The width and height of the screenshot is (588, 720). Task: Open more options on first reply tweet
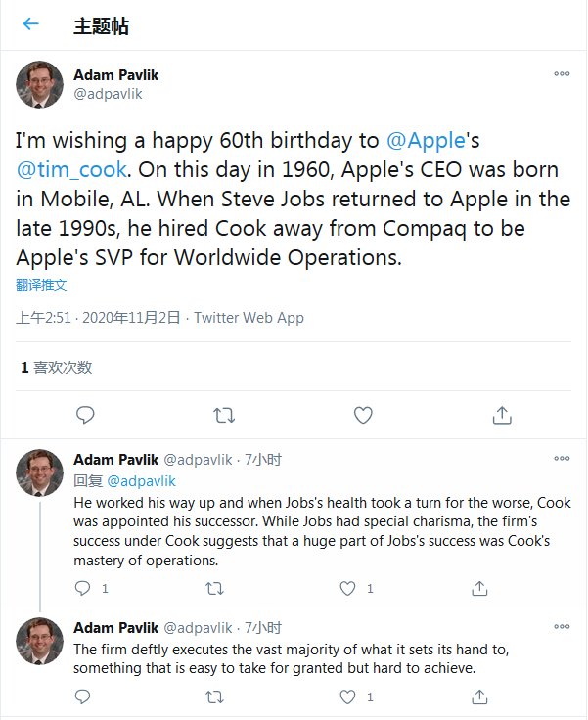point(562,459)
